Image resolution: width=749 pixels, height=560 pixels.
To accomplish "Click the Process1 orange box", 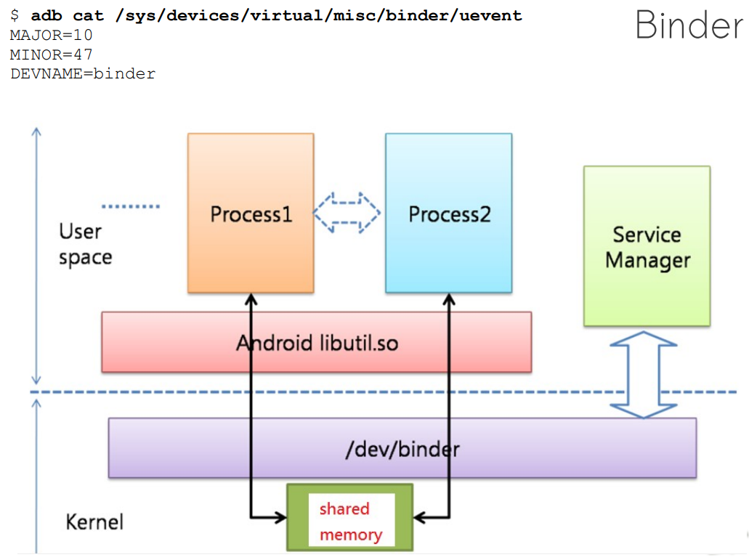I will [250, 212].
